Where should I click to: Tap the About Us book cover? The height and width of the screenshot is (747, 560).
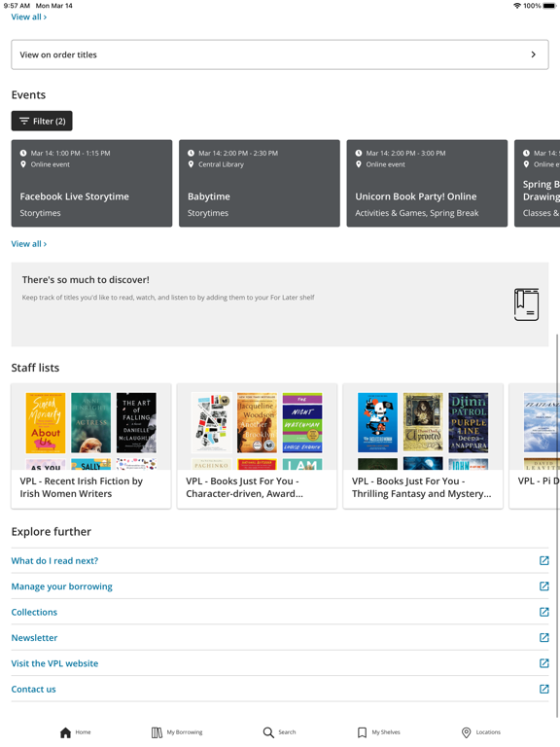46,422
